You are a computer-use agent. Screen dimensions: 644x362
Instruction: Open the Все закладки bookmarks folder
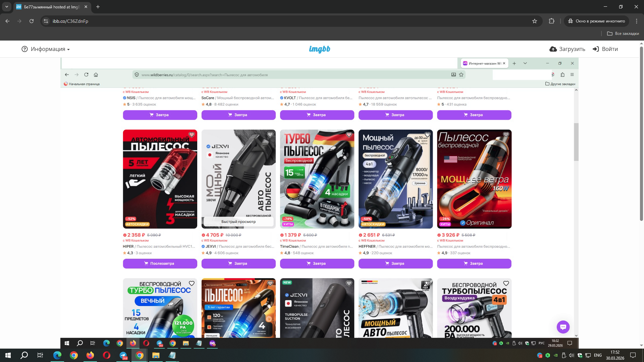pos(623,34)
